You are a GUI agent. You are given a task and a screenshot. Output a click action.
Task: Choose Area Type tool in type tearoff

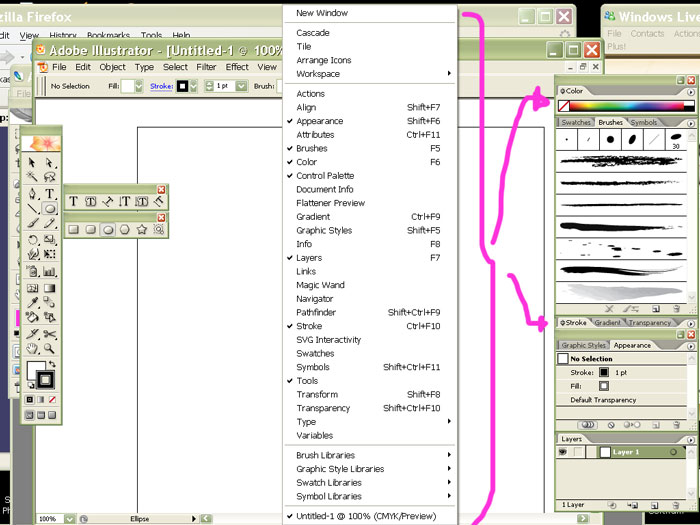coord(91,201)
